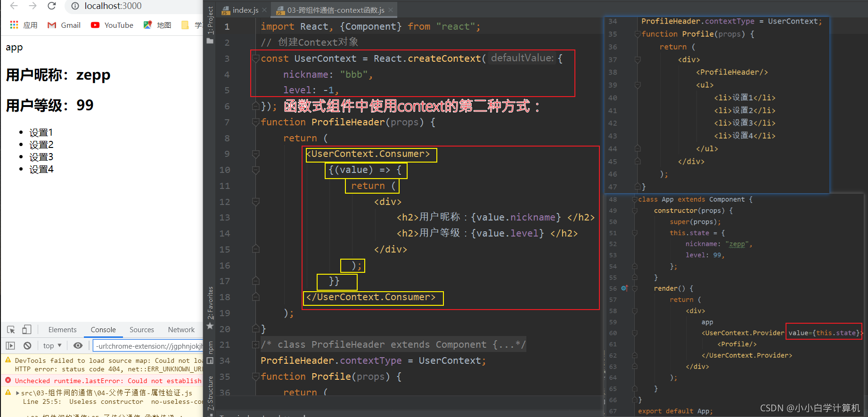Click the console live expression eye icon
Screen dimensions: 868x417
click(78, 346)
